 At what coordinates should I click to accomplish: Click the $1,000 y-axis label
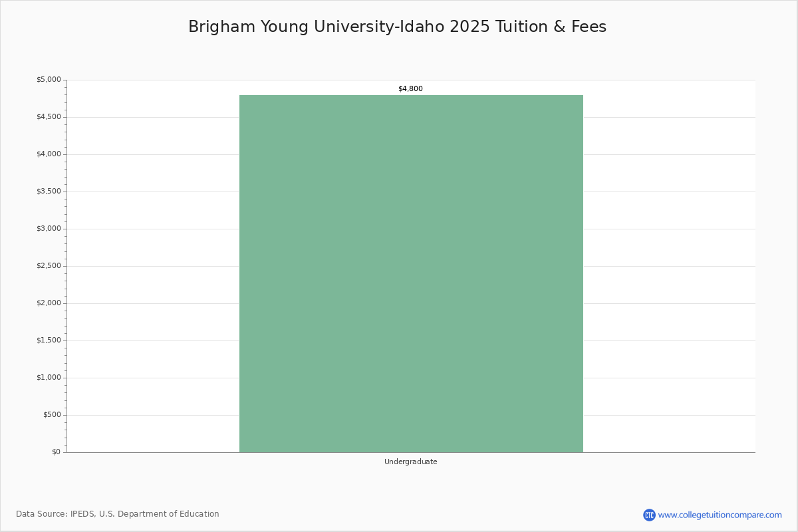pos(49,378)
